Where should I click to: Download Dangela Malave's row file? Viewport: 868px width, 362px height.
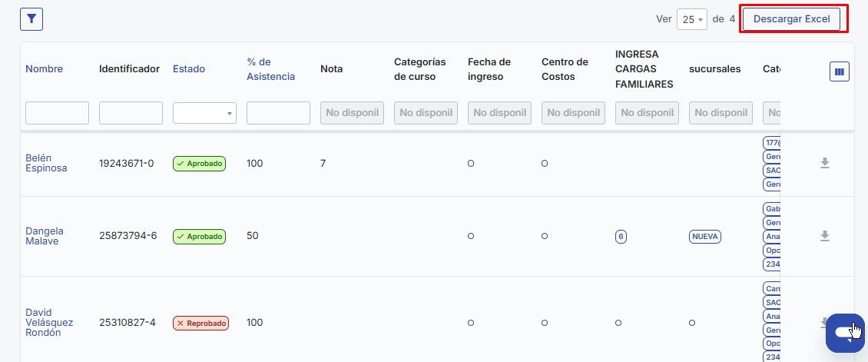825,236
